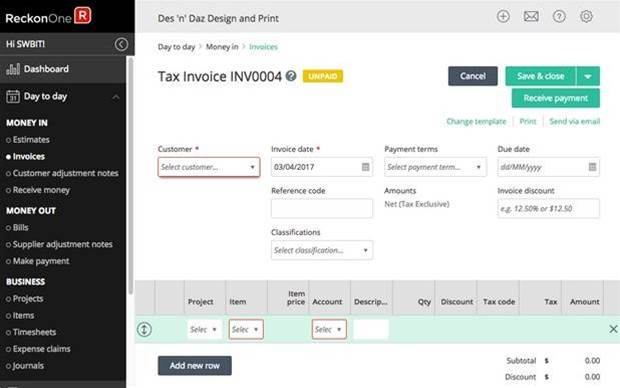Click the Reference code field
This screenshot has height=388, width=620.
click(322, 208)
